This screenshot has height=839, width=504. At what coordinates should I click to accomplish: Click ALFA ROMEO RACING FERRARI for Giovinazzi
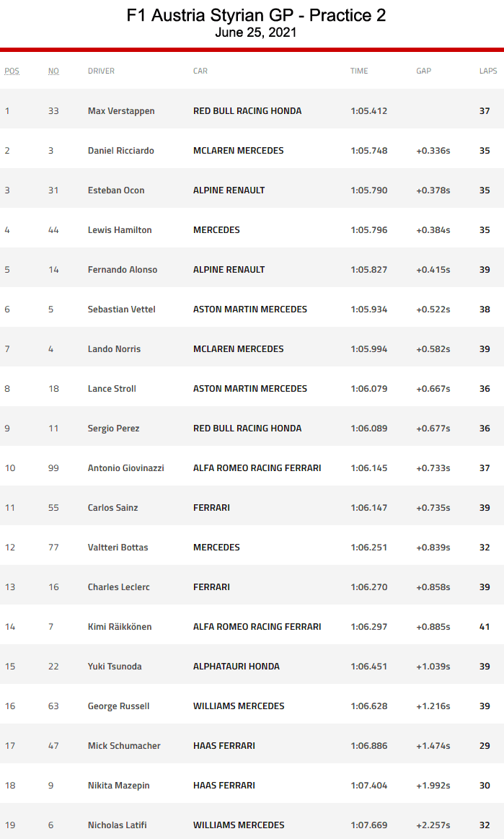257,468
